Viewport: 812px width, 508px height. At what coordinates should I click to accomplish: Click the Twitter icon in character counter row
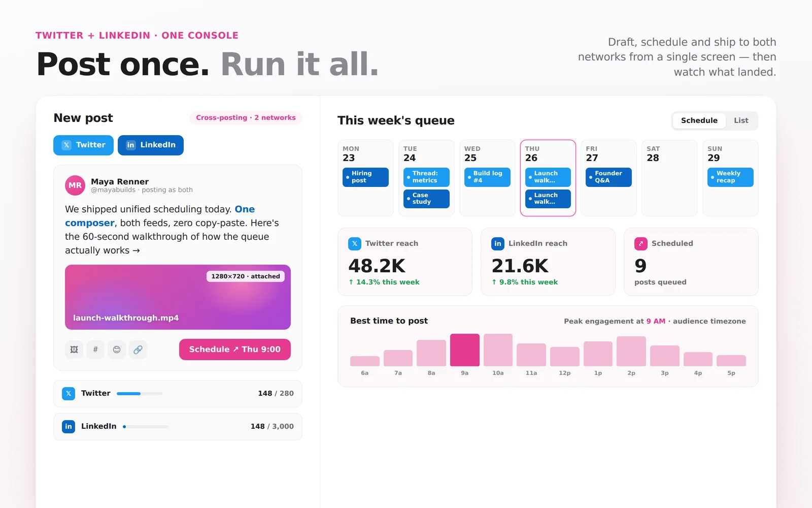(x=69, y=394)
